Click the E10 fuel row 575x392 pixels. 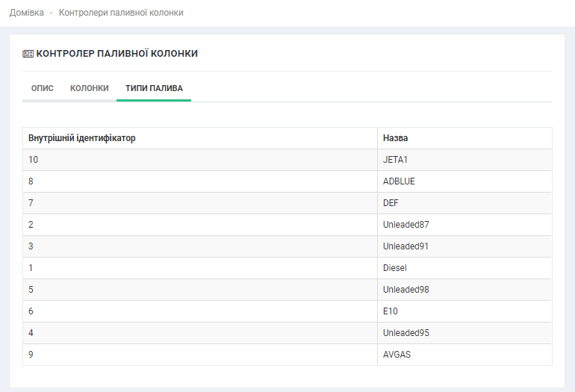(390, 311)
